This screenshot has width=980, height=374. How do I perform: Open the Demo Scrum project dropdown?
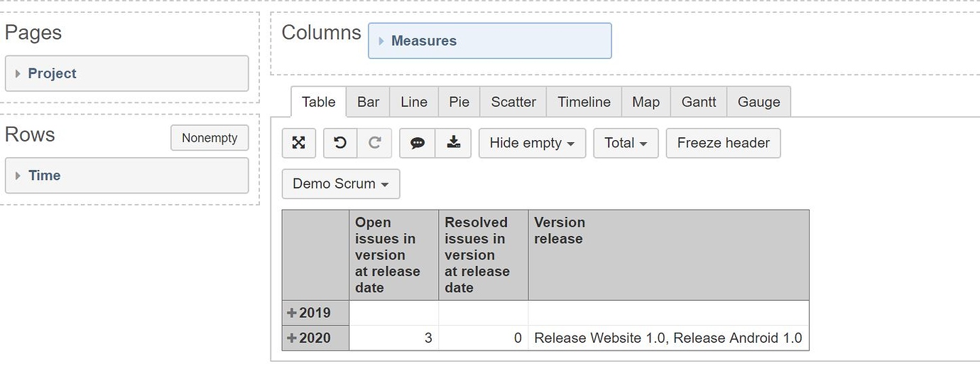coord(341,183)
